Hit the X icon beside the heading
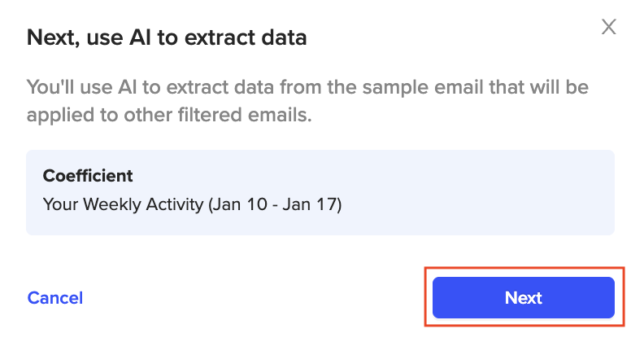Viewport: 644px width, 342px height. [x=608, y=27]
